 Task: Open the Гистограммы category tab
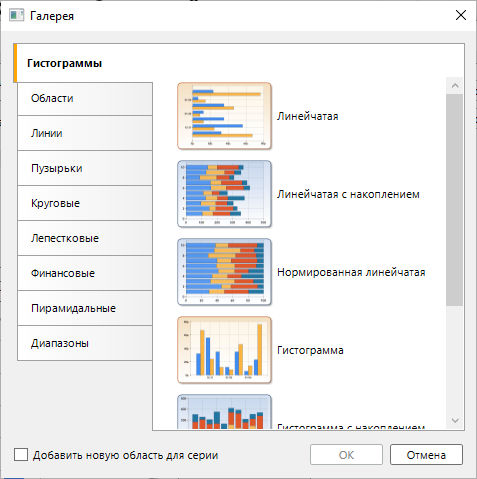[x=83, y=63]
